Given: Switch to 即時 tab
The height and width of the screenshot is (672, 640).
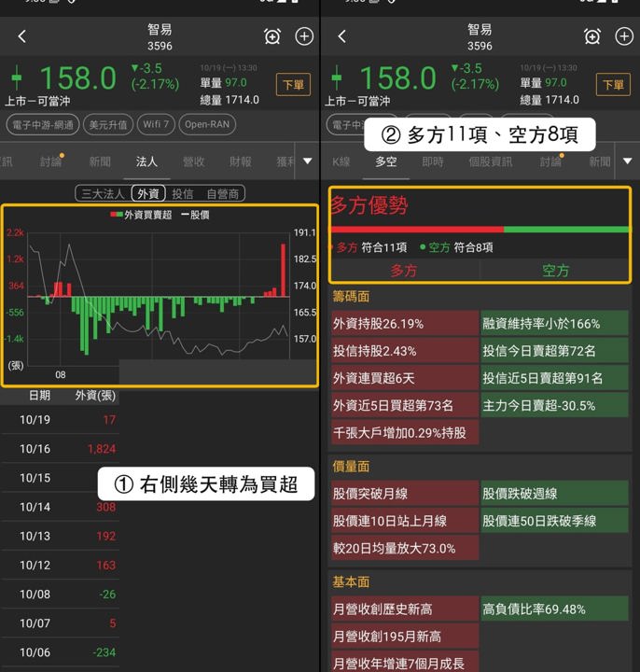Looking at the screenshot, I should [433, 161].
